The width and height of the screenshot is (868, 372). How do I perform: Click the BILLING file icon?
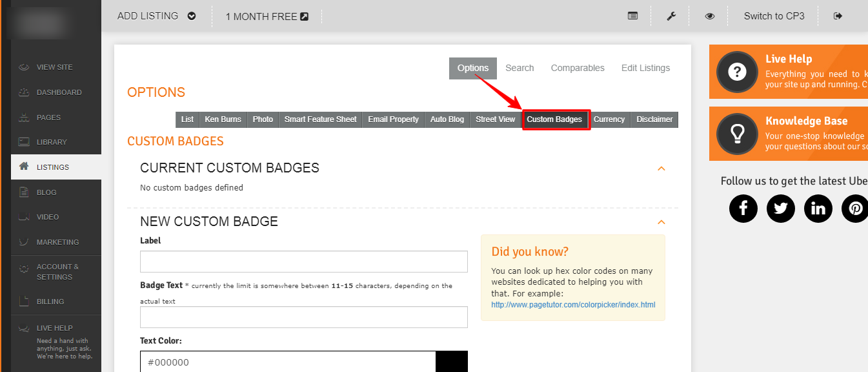24,301
